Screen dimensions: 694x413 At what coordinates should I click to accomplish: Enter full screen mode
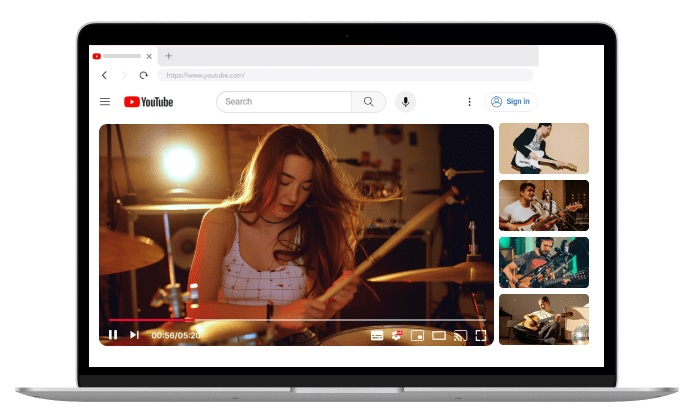pos(481,335)
